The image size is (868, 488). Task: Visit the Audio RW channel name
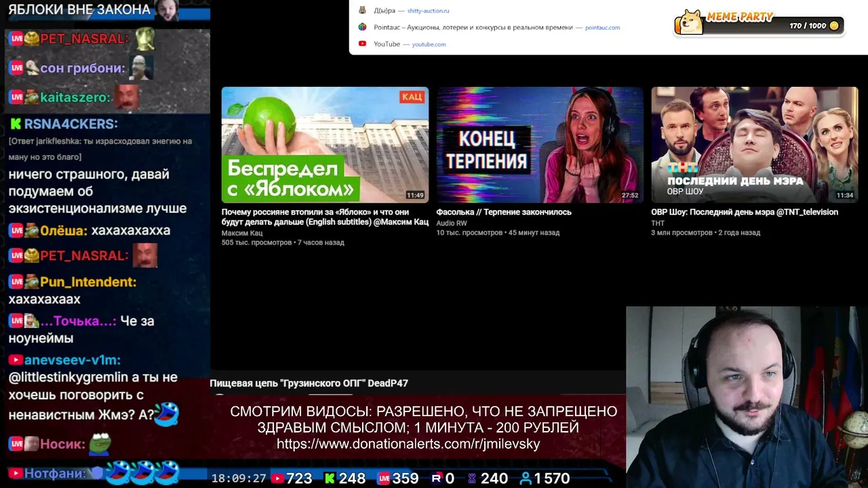452,223
